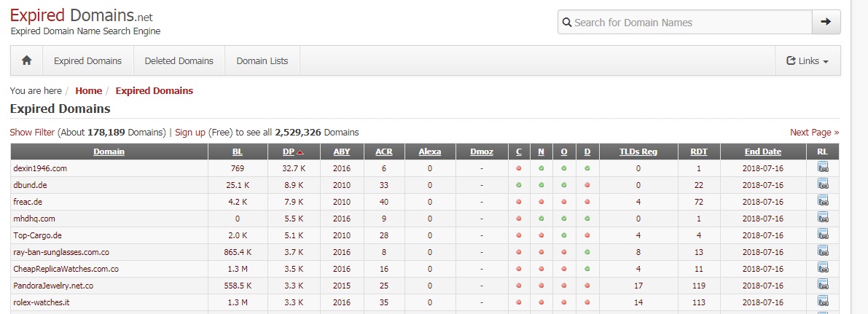
Task: Click the RL icon for dexin1946.com
Action: [x=823, y=168]
